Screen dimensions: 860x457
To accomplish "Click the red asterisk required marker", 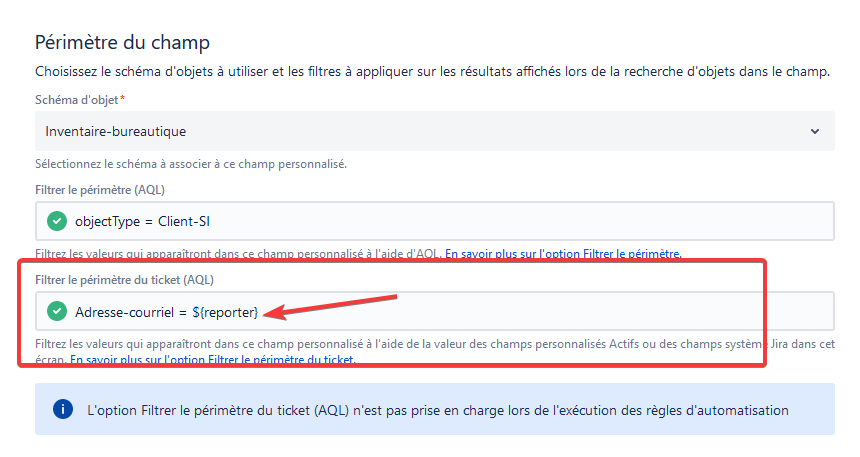I will 122,99.
